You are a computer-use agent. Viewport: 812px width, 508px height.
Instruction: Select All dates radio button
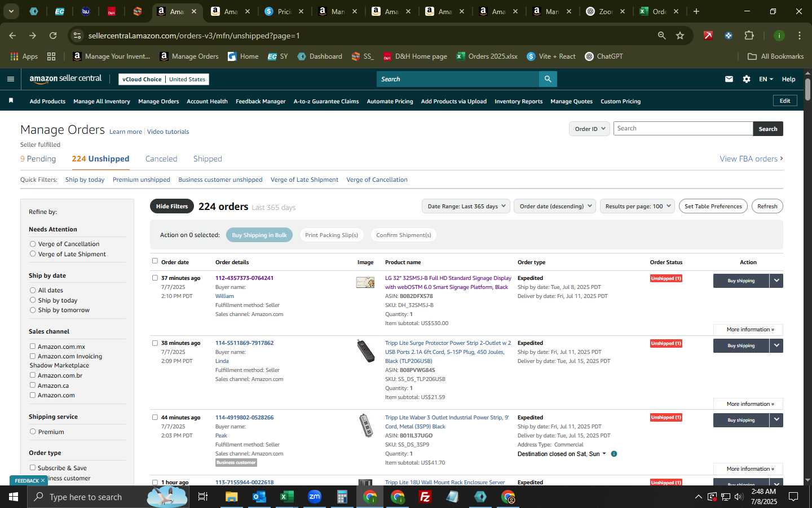[33, 290]
